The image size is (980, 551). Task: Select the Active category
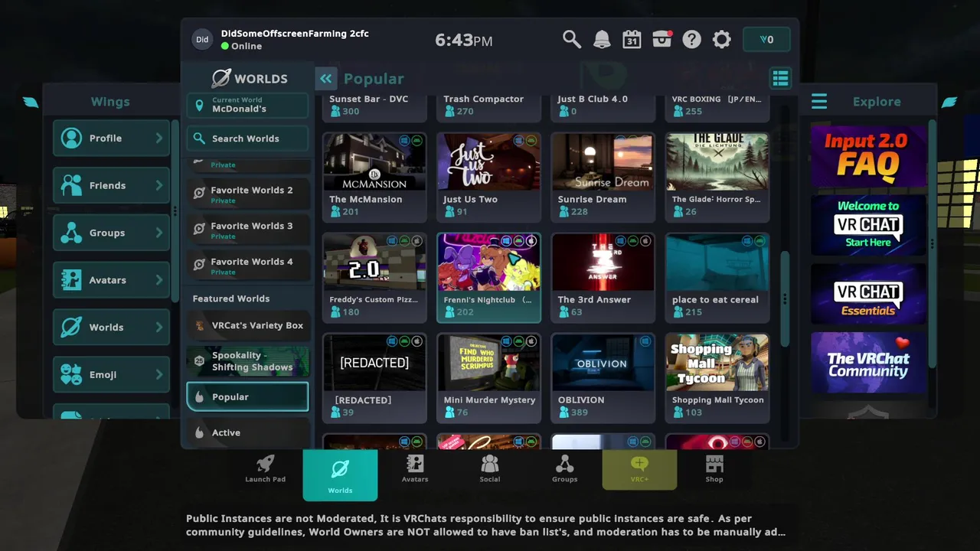[x=248, y=432]
